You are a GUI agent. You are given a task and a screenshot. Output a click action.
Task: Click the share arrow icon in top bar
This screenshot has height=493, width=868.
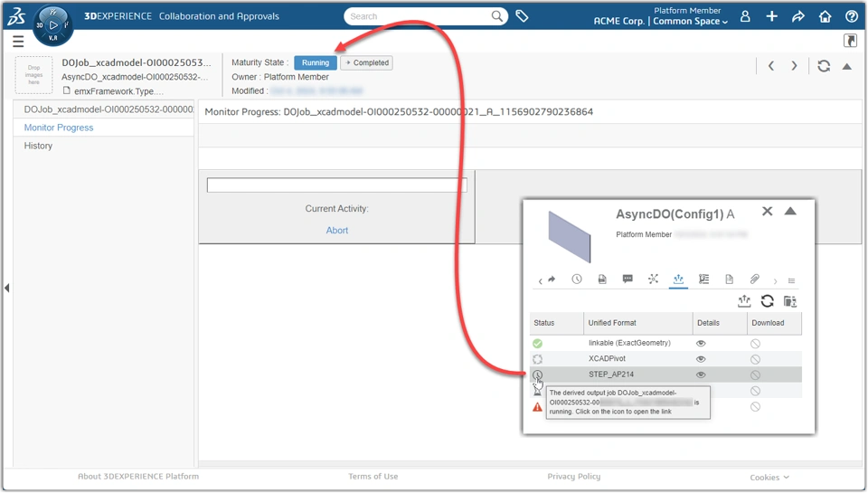797,16
